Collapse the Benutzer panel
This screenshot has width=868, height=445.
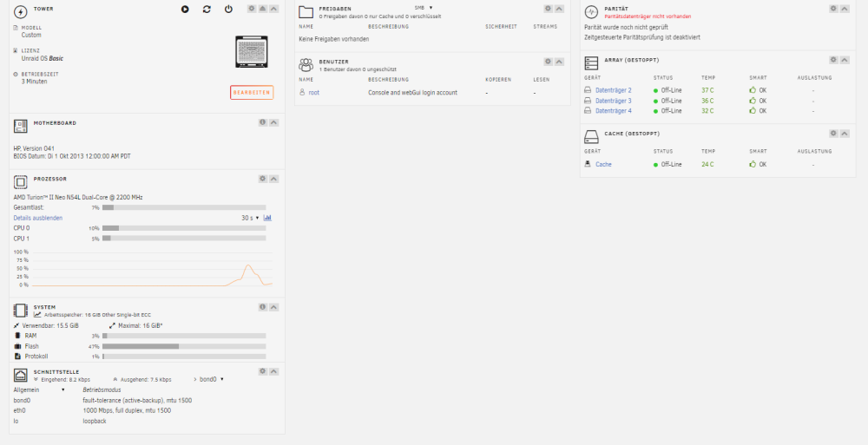[559, 62]
